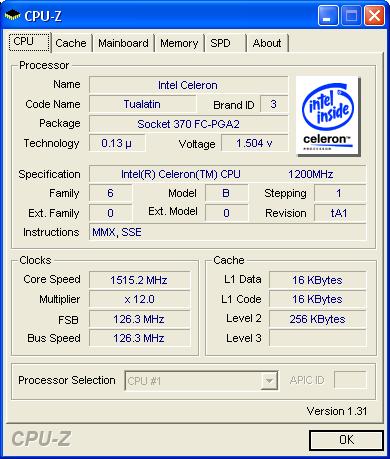Click the Core Speed label
The width and height of the screenshot is (390, 459).
[x=52, y=279]
